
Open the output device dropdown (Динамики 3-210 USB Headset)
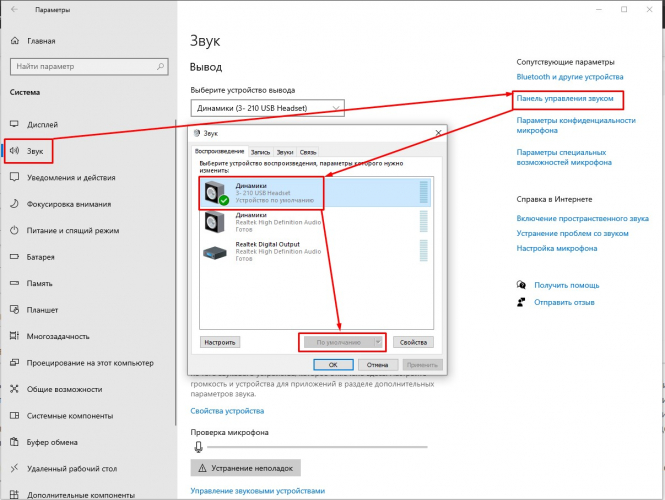[267, 107]
